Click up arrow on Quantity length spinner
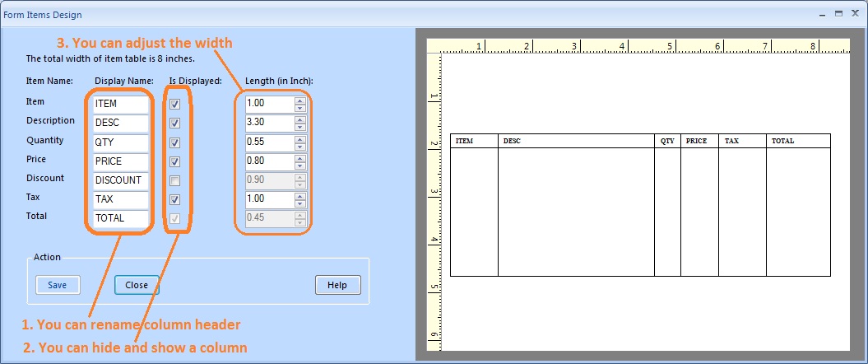 pos(300,138)
